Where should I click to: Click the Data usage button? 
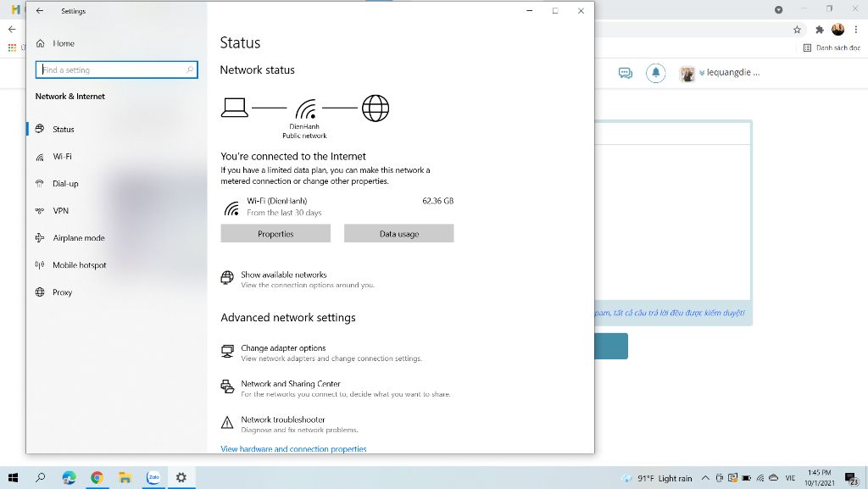pos(399,233)
